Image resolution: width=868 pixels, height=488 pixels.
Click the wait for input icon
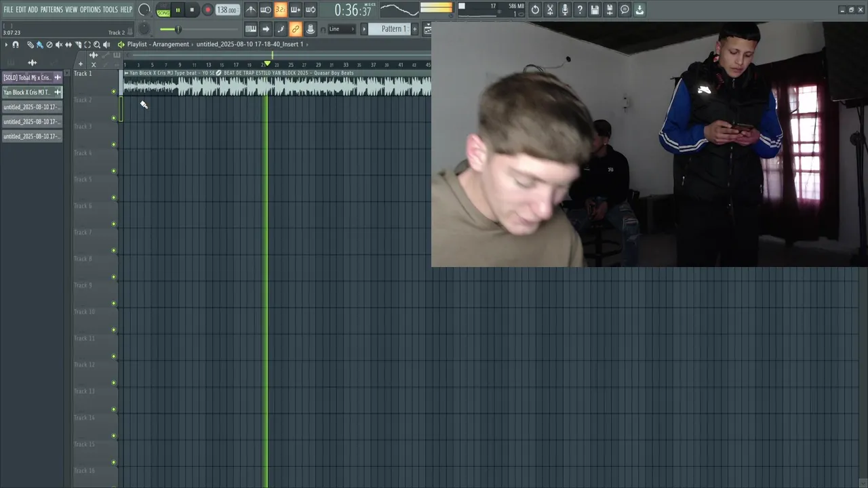point(266,9)
